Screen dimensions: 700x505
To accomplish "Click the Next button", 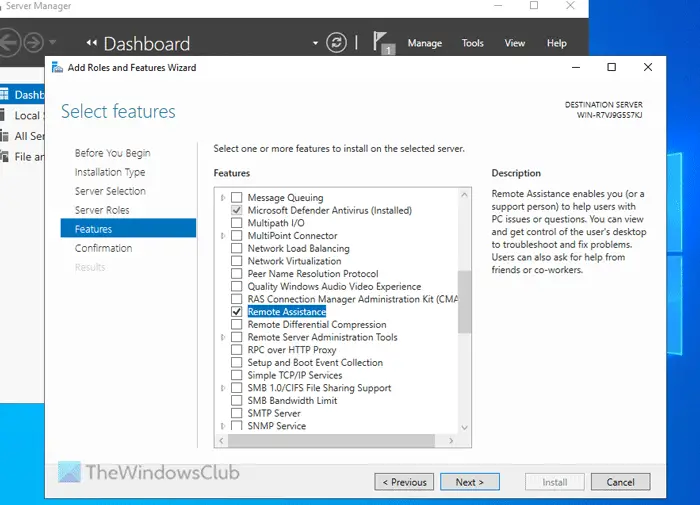I will coord(470,482).
